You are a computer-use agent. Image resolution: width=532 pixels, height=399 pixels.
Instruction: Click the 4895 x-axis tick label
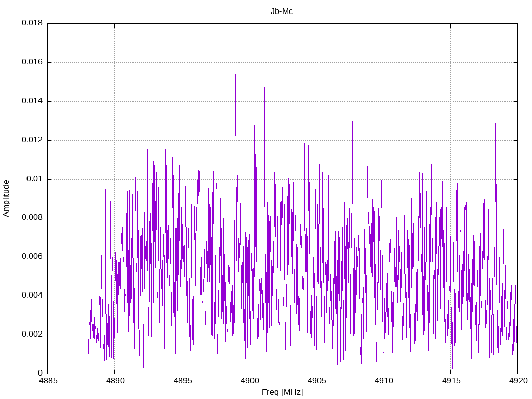(x=182, y=381)
